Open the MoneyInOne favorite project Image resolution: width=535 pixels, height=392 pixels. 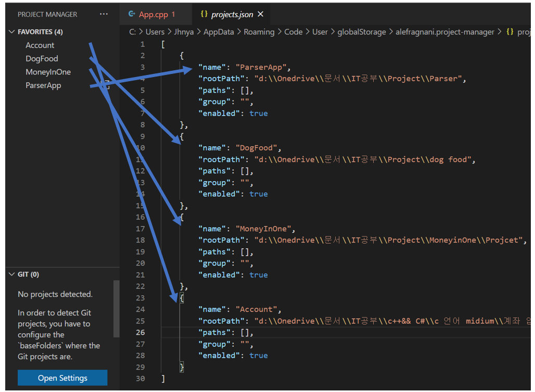pos(48,72)
